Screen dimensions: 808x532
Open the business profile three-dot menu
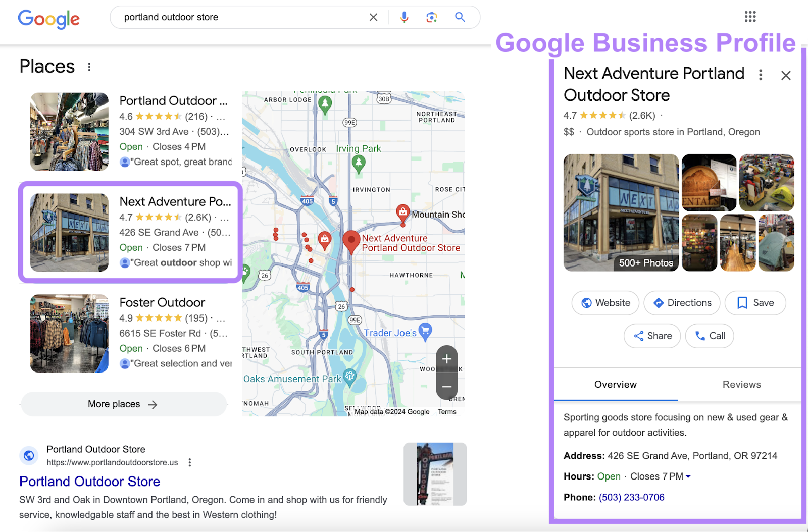pyautogui.click(x=761, y=75)
